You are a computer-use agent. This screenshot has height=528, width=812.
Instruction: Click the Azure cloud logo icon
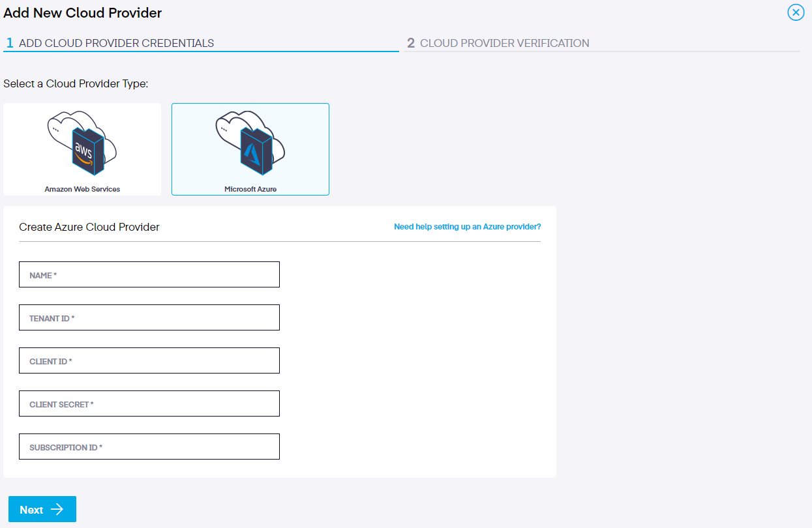pyautogui.click(x=250, y=142)
